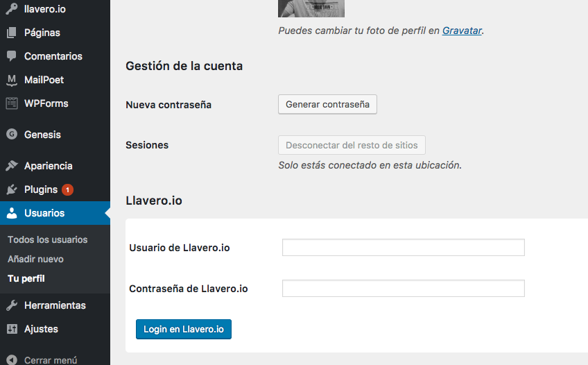Viewport: 588px width, 365px height.
Task: Select the Tu perfil submenu item
Action: coord(26,278)
